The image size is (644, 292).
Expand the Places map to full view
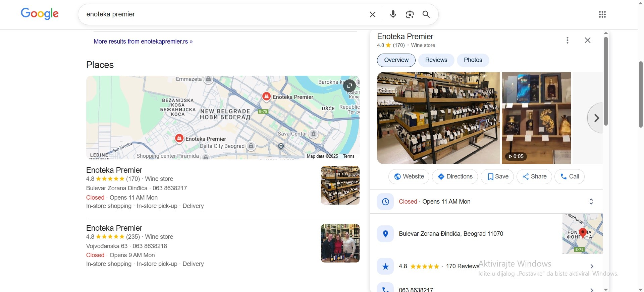(350, 86)
